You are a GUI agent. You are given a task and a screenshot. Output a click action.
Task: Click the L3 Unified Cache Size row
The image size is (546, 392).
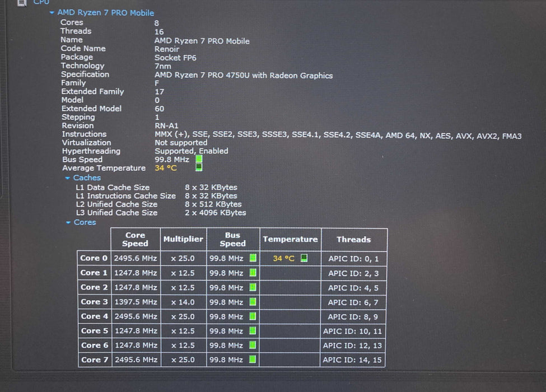coord(161,213)
